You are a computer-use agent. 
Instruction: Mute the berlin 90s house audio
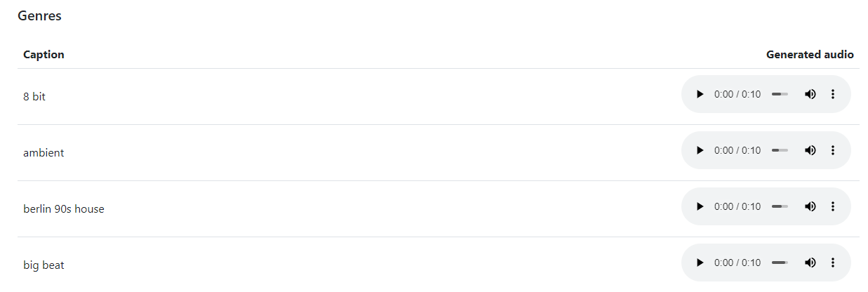click(x=810, y=206)
